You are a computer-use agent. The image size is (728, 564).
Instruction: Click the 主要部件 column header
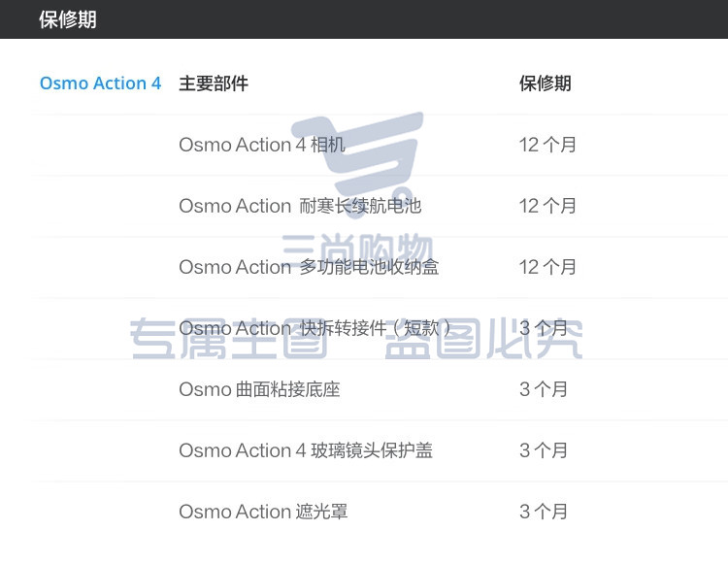(214, 83)
